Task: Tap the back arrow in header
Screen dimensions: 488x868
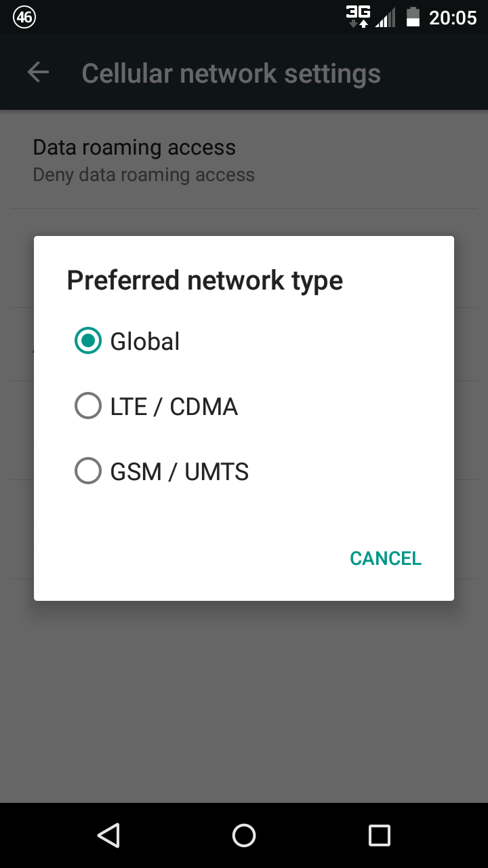Action: click(38, 73)
